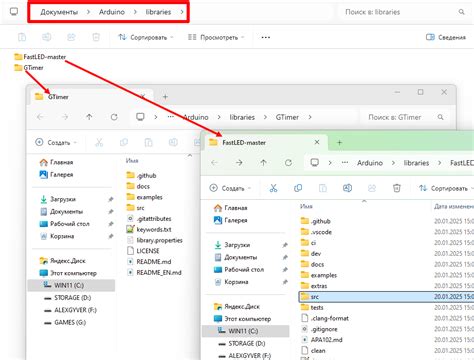The image size is (474, 360).
Task: Click Arduino in the top libraries breadcrumb
Action: (112, 12)
